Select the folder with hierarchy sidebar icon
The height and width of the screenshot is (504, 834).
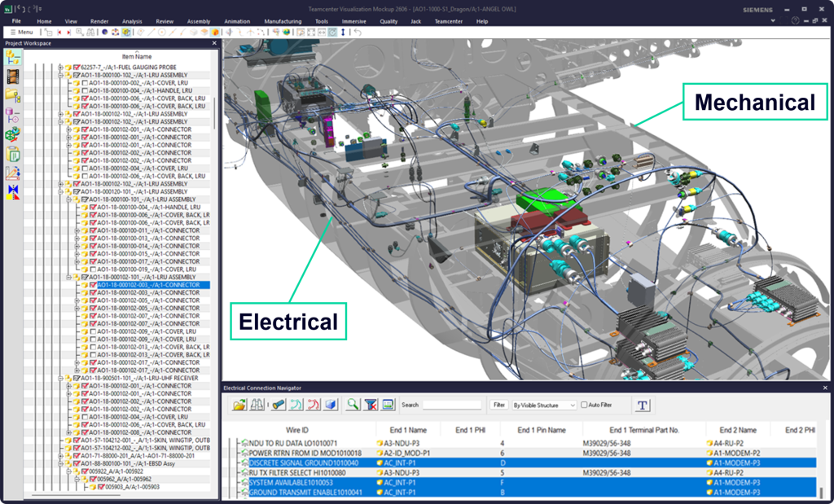13,96
